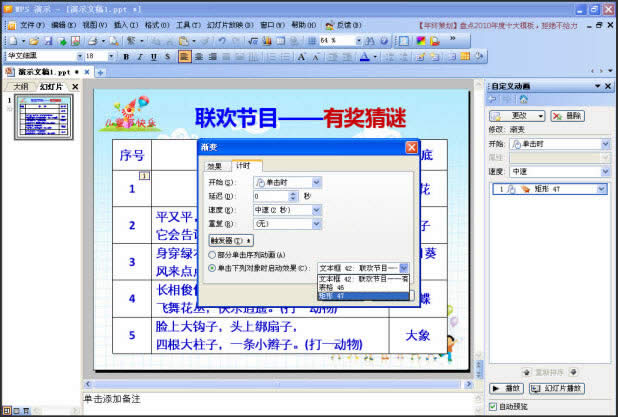Click the home icon in animation pane

coord(522,102)
